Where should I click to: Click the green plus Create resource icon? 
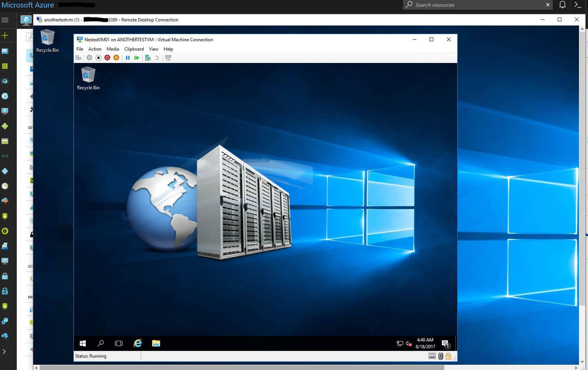pyautogui.click(x=5, y=36)
